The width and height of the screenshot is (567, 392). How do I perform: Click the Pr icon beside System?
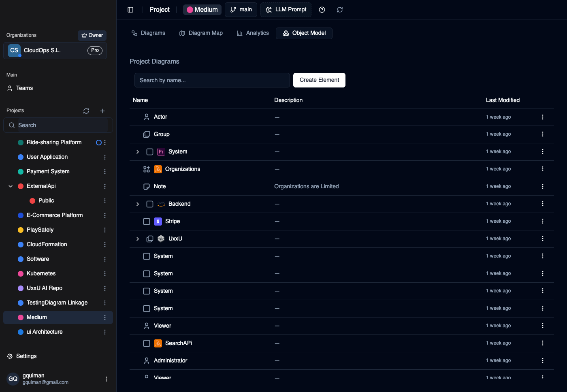pos(161,152)
